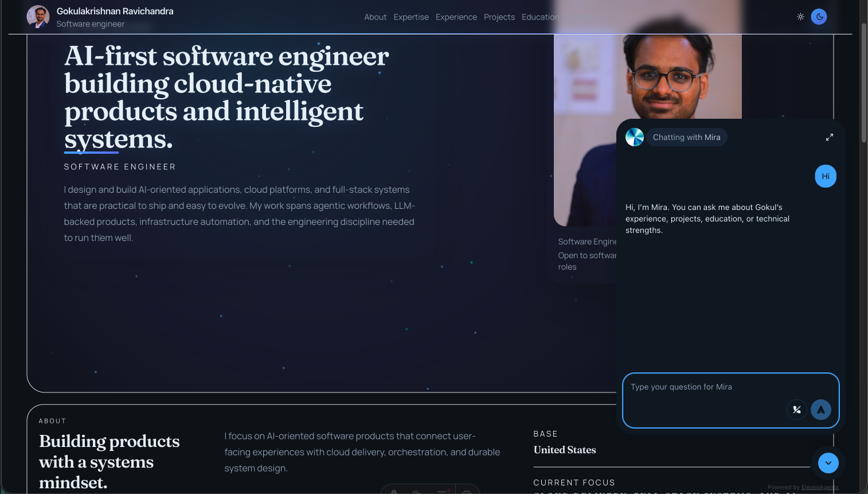Select the Experience link in navigation
Viewport: 868px width, 494px height.
point(456,17)
